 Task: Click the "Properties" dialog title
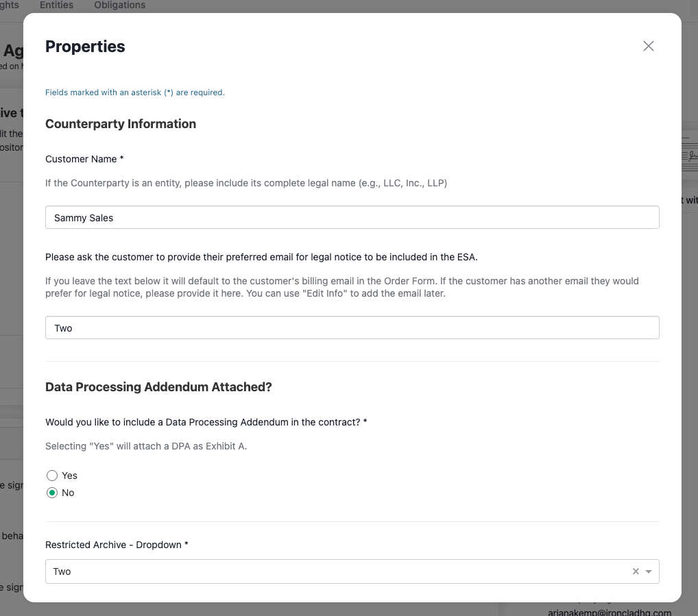(85, 47)
